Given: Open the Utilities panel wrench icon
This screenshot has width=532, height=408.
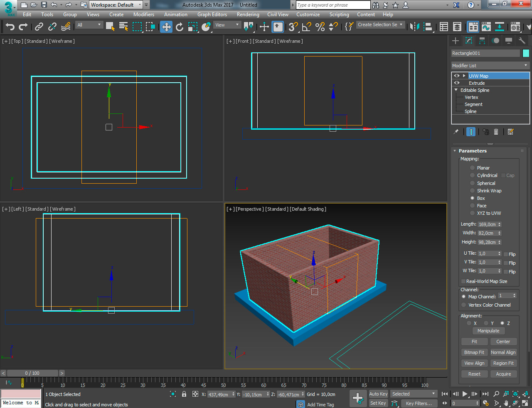Looking at the screenshot, I should point(522,41).
